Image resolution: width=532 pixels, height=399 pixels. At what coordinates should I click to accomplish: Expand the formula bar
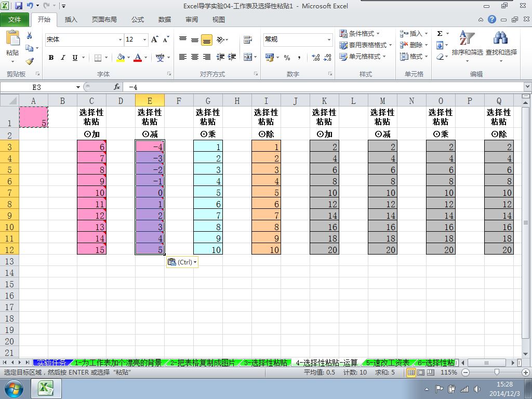point(528,87)
